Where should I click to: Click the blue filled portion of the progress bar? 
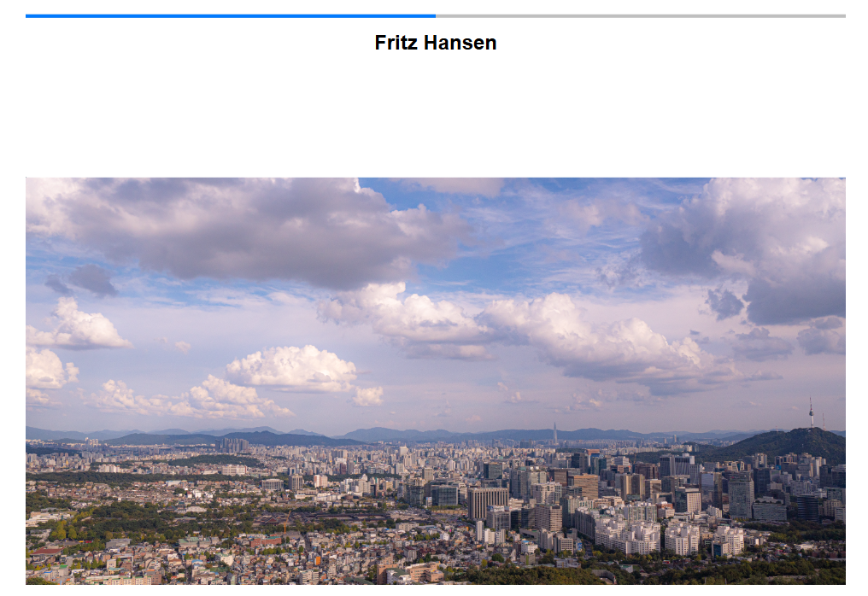[231, 16]
